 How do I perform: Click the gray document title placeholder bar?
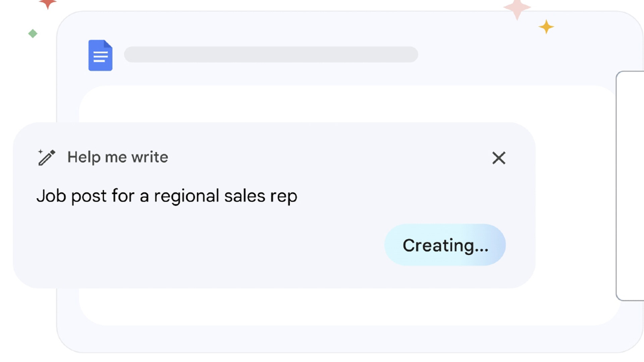271,54
